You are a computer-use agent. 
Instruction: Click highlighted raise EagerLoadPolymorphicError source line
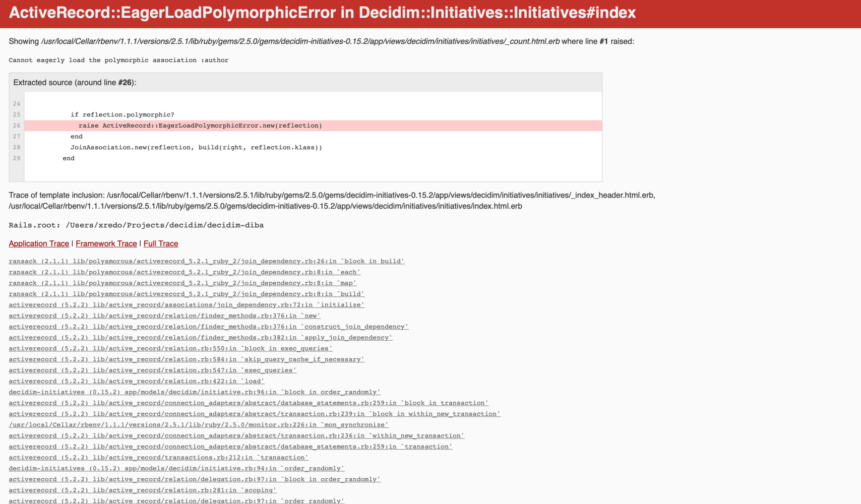[200, 125]
